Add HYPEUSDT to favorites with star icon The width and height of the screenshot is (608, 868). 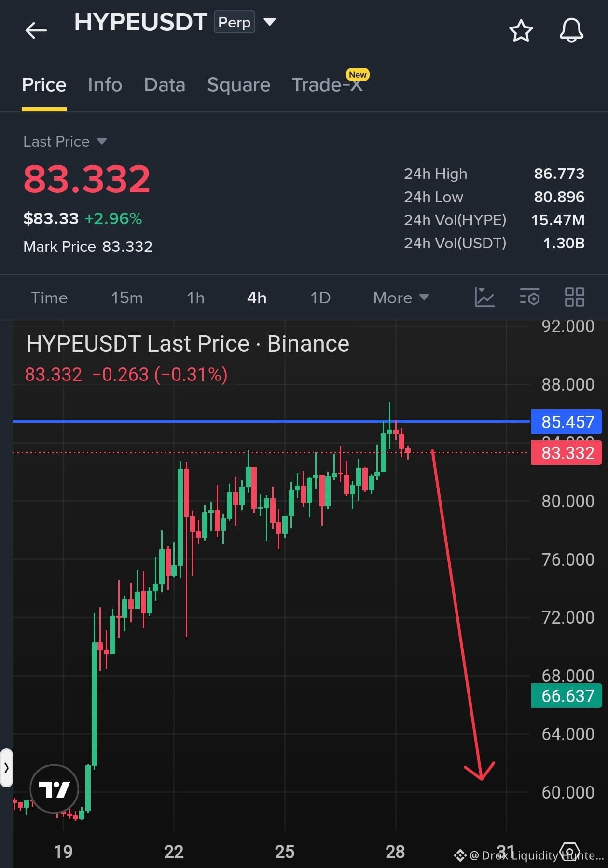point(521,31)
